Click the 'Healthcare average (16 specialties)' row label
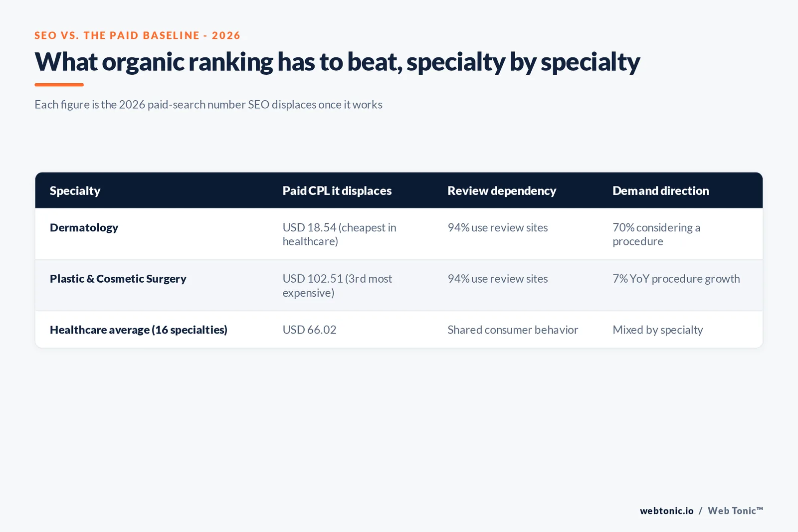The width and height of the screenshot is (798, 532). (139, 330)
